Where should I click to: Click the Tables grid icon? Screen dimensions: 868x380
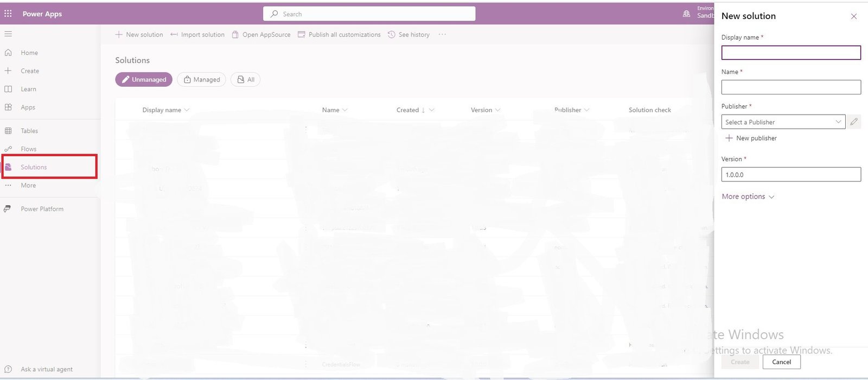pyautogui.click(x=8, y=131)
